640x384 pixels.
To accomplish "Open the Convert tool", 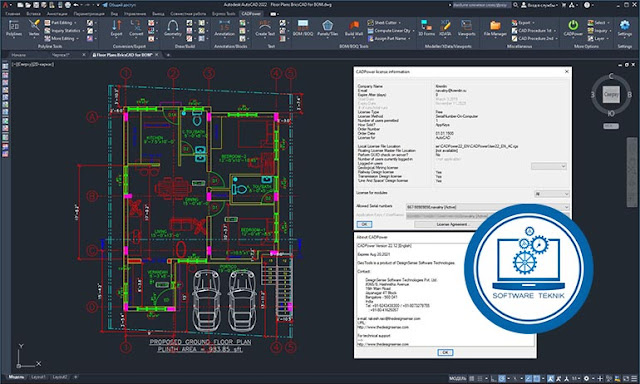I will click(x=136, y=29).
